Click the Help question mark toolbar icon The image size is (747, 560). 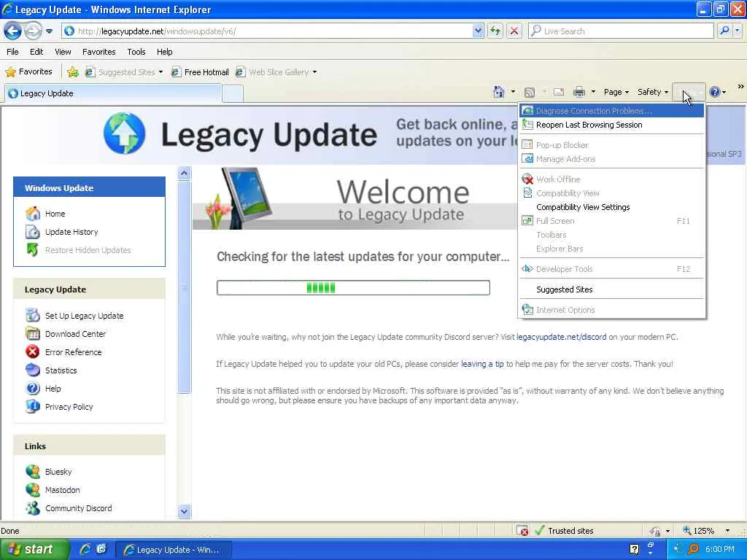[x=715, y=92]
